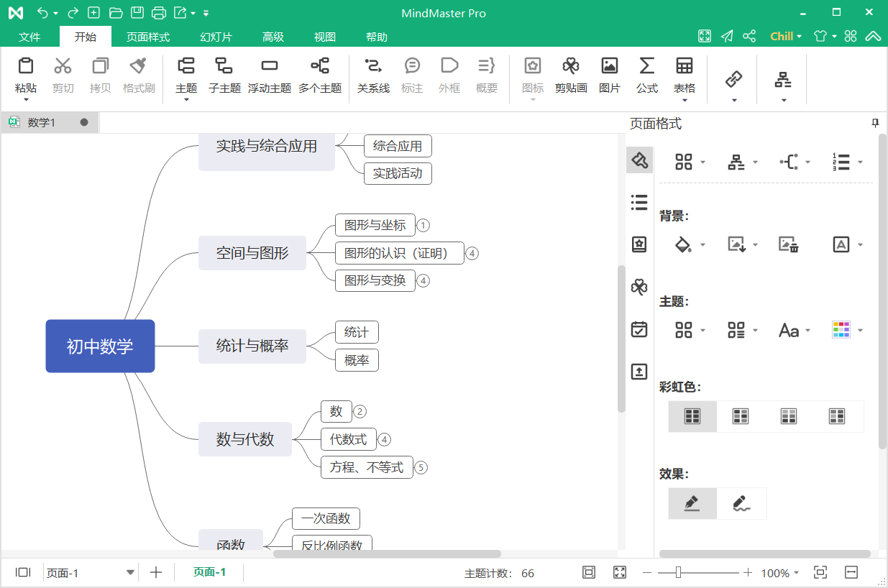Viewport: 888px width, 588px height.
Task: Select fourth rainbow color option
Action: coord(837,416)
